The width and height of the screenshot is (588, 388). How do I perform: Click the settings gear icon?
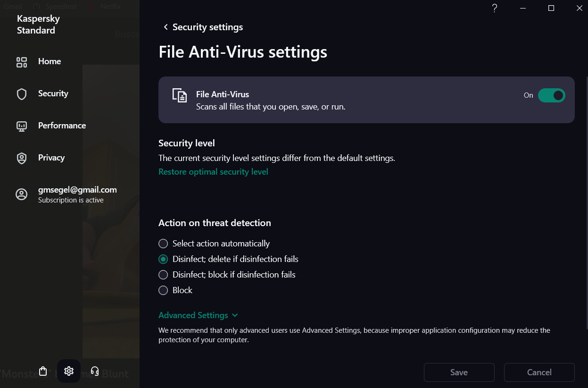[69, 371]
